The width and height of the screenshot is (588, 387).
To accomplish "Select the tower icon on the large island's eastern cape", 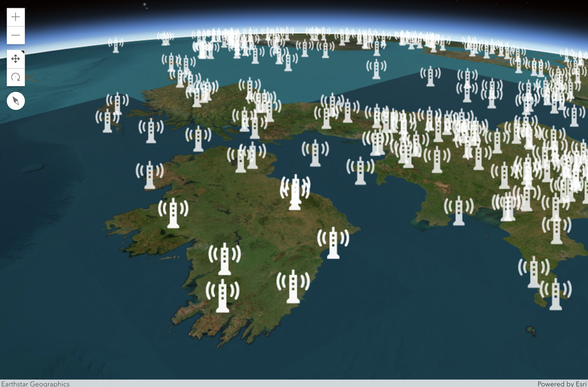I will pos(333,243).
